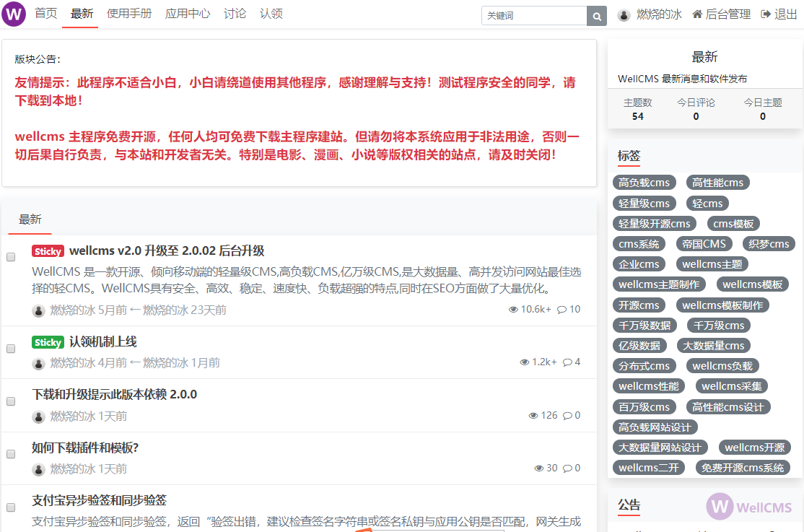Select tag cms模板

tap(733, 224)
